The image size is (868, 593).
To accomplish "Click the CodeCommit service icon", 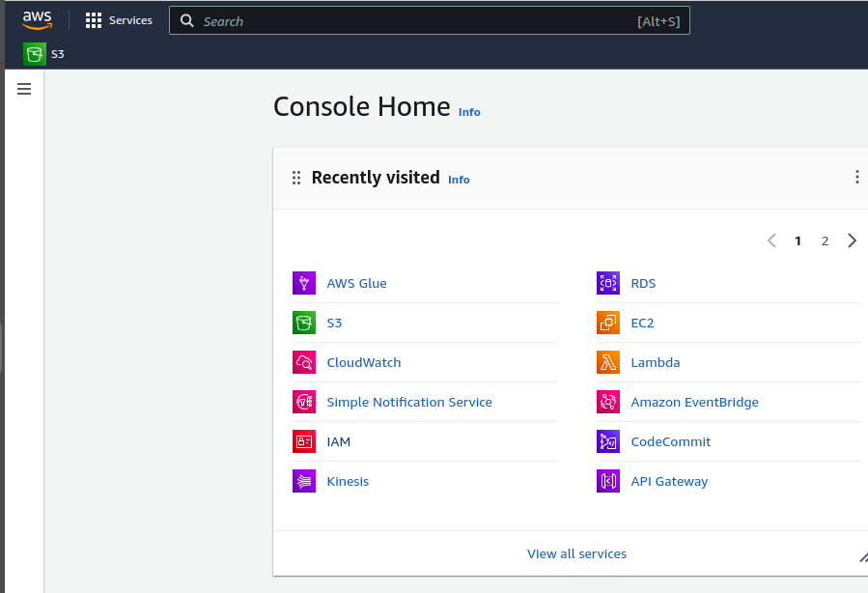I will pos(607,441).
